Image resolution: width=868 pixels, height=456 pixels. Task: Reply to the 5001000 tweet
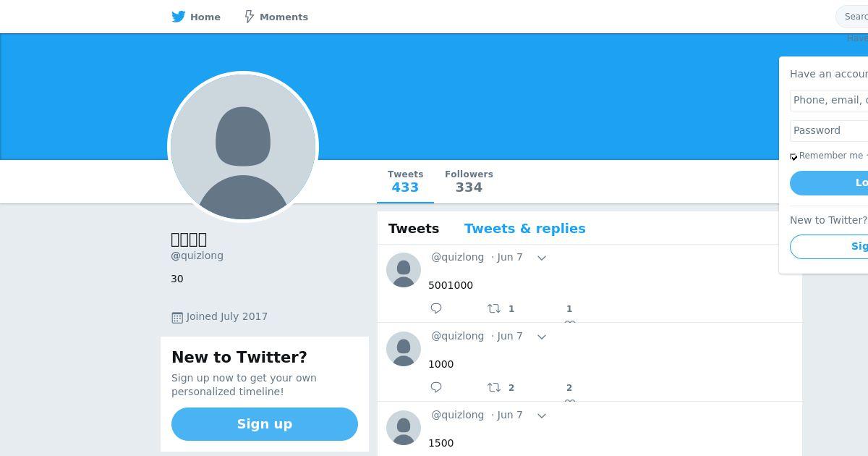[436, 308]
